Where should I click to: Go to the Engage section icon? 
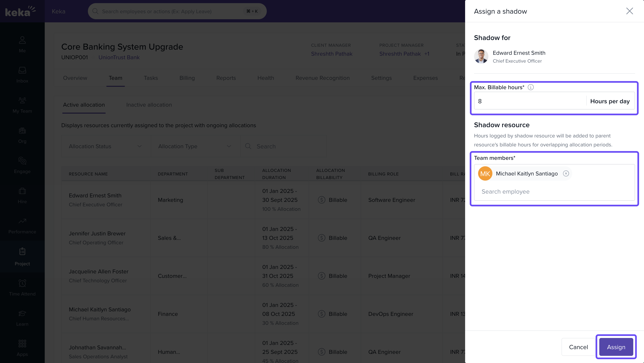pyautogui.click(x=22, y=165)
